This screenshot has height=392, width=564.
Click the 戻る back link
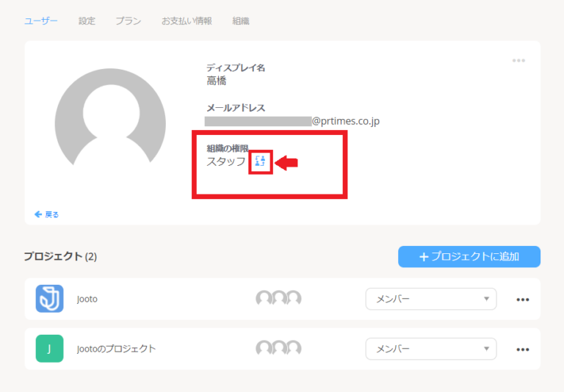[x=47, y=214]
